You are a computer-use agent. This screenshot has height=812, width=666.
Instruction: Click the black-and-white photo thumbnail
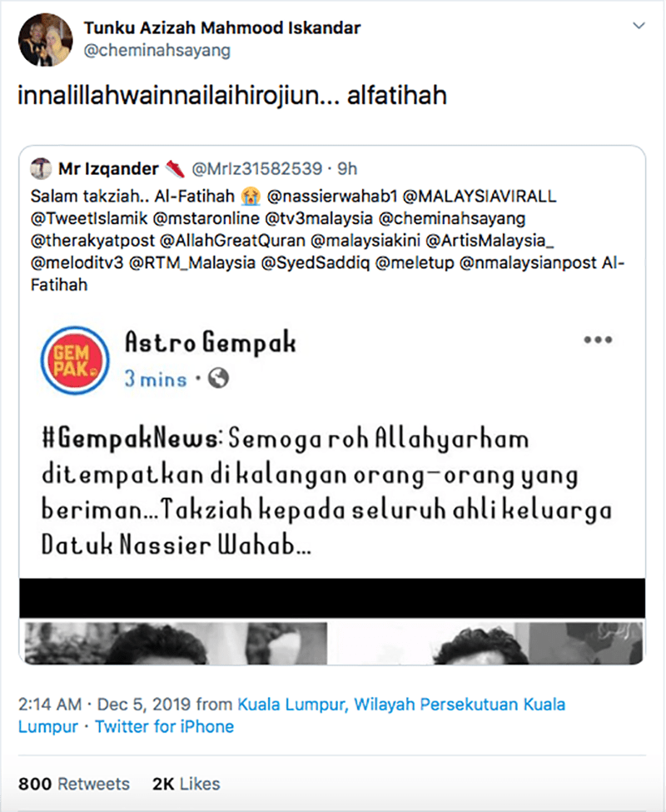pos(332,643)
